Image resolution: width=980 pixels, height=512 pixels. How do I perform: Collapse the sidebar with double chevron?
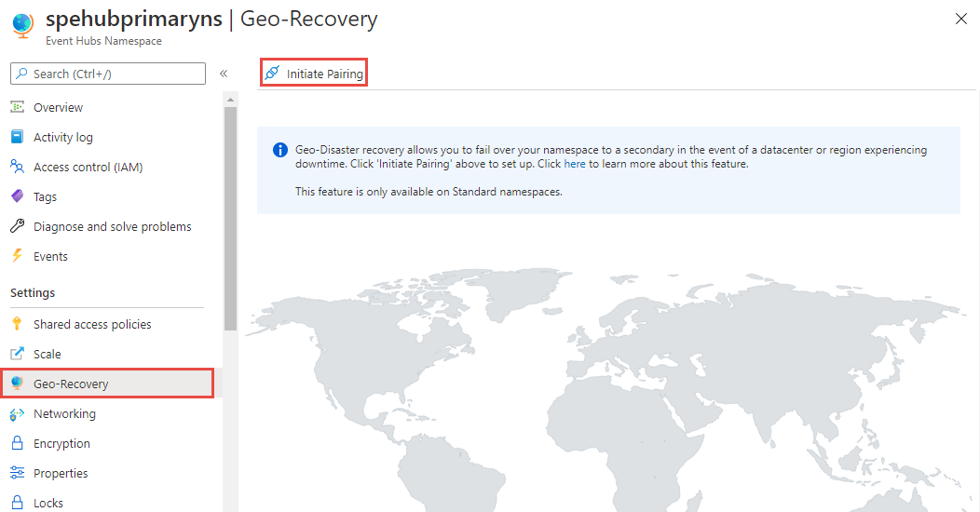point(224,74)
